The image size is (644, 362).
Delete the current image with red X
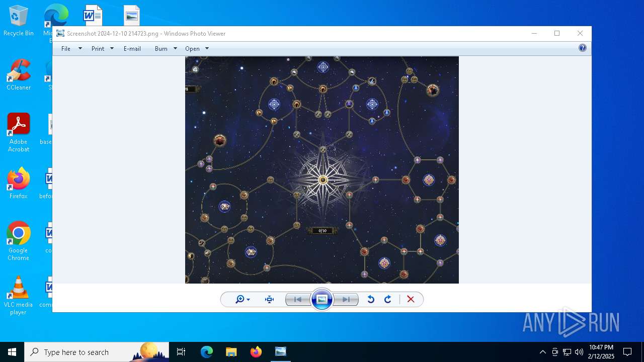(x=411, y=300)
